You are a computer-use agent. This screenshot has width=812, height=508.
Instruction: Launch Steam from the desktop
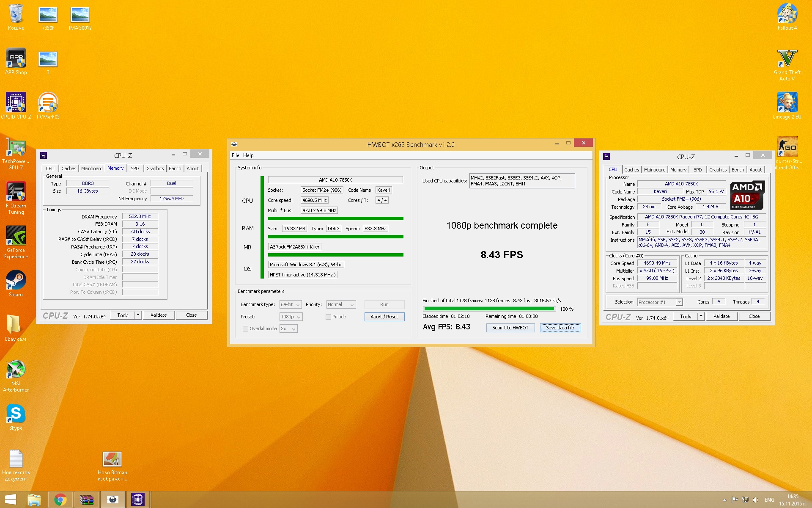point(16,283)
